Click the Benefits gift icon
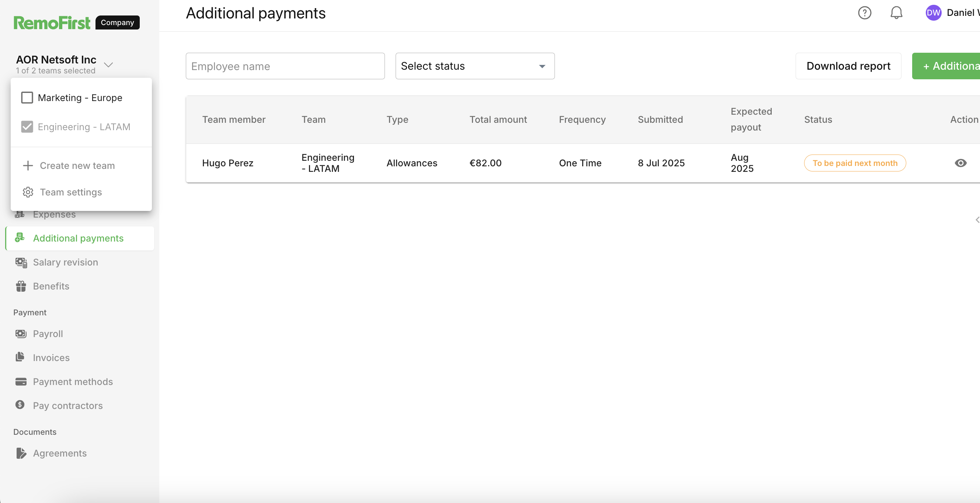 pyautogui.click(x=21, y=286)
